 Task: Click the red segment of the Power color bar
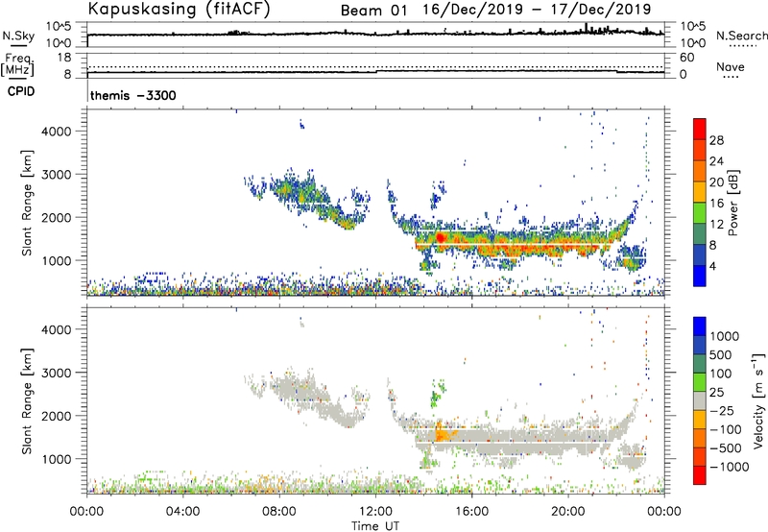[x=700, y=129]
